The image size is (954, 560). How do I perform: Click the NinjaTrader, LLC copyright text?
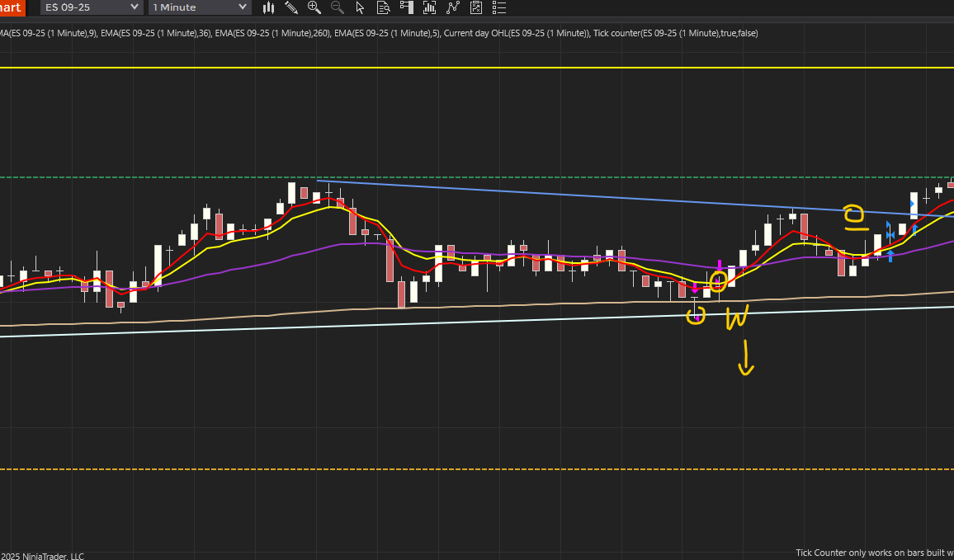pos(42,556)
